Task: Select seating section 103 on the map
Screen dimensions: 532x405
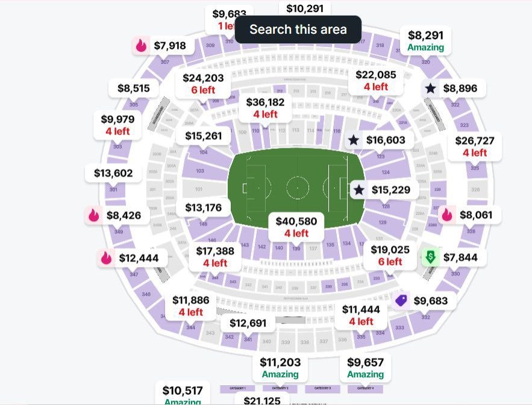Action: point(200,171)
